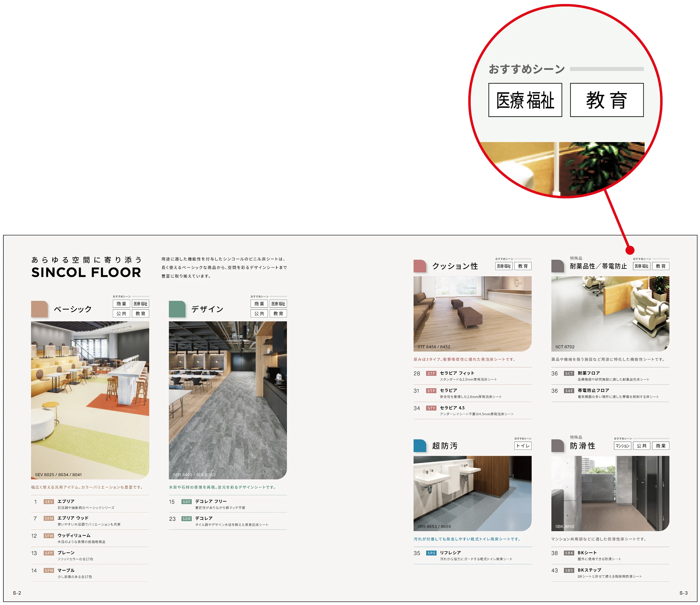Click the SAE badge for 帯電防止フロア
Screen dimensions: 700x605
569,391
